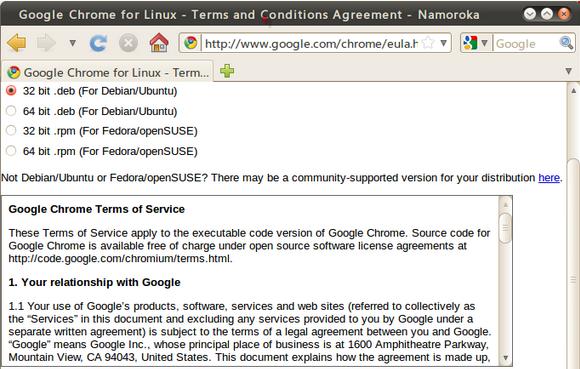Go to the Home page
This screenshot has height=369, width=580.
[x=159, y=43]
